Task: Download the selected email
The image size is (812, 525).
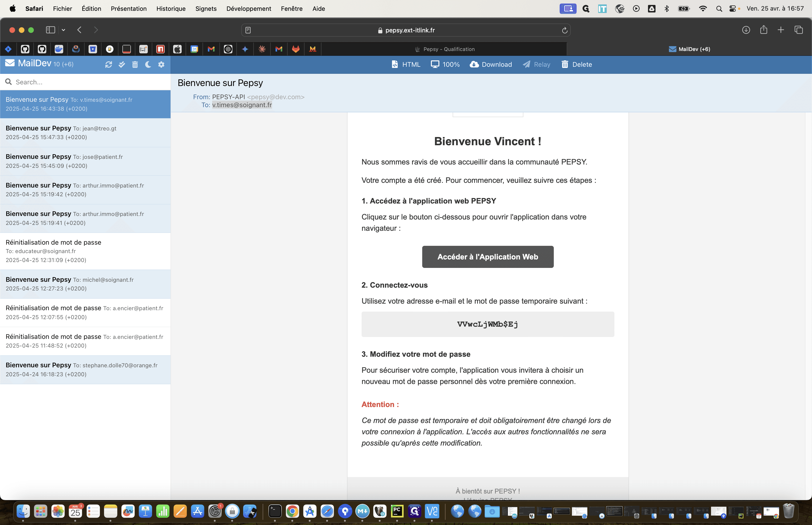Action: tap(491, 64)
